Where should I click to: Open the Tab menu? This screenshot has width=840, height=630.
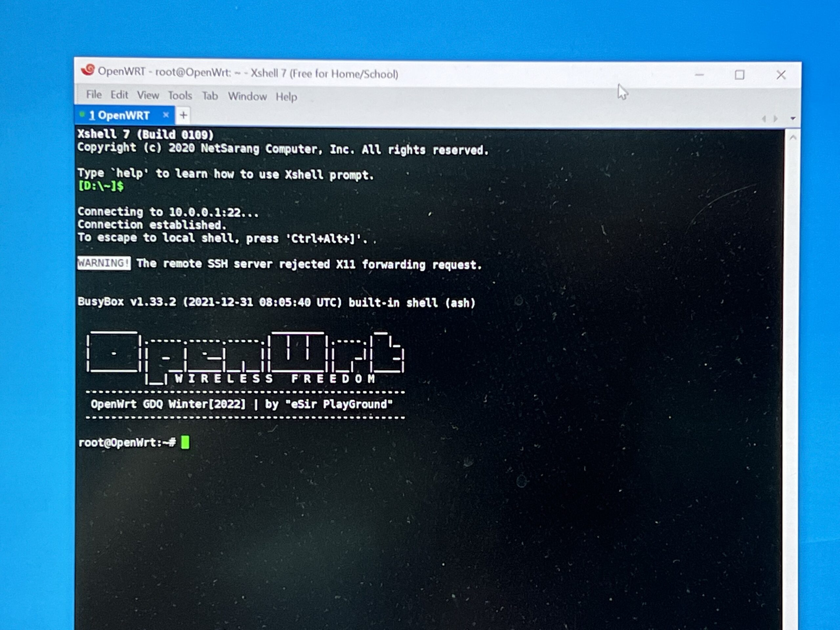click(210, 96)
